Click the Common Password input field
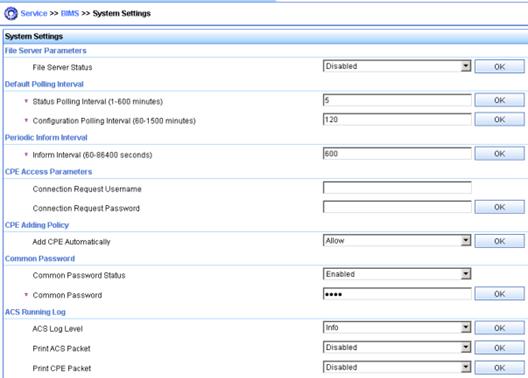Viewport: 528px width, 378px height. coord(397,294)
